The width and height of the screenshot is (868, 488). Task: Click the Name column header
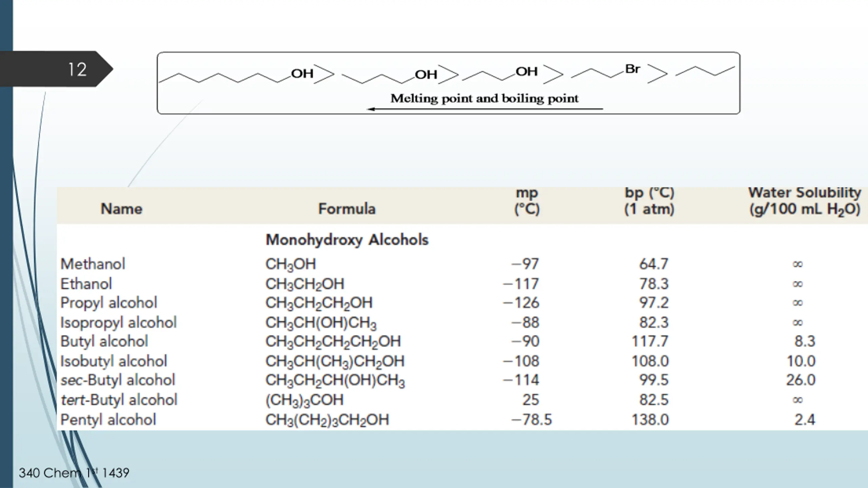click(x=121, y=209)
